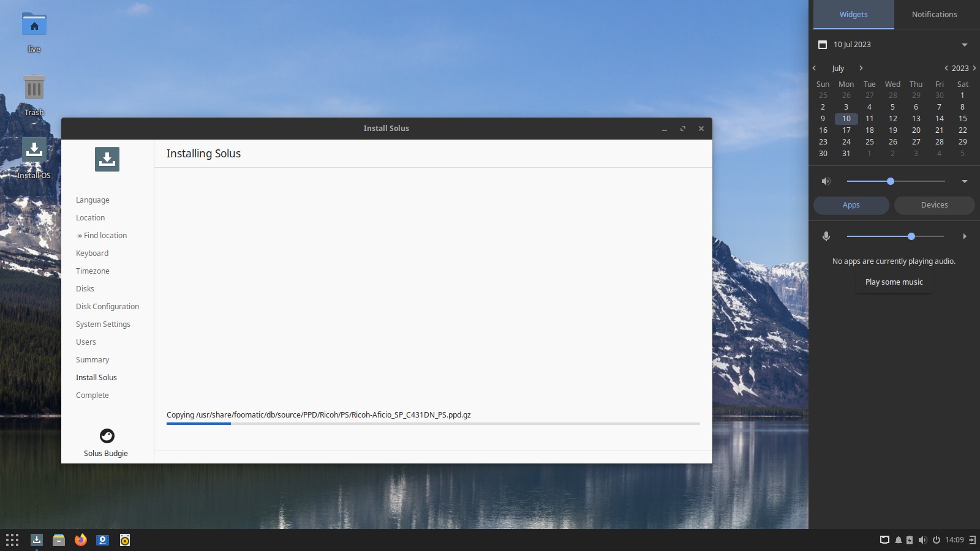Go to previous year before 2023

click(x=946, y=68)
